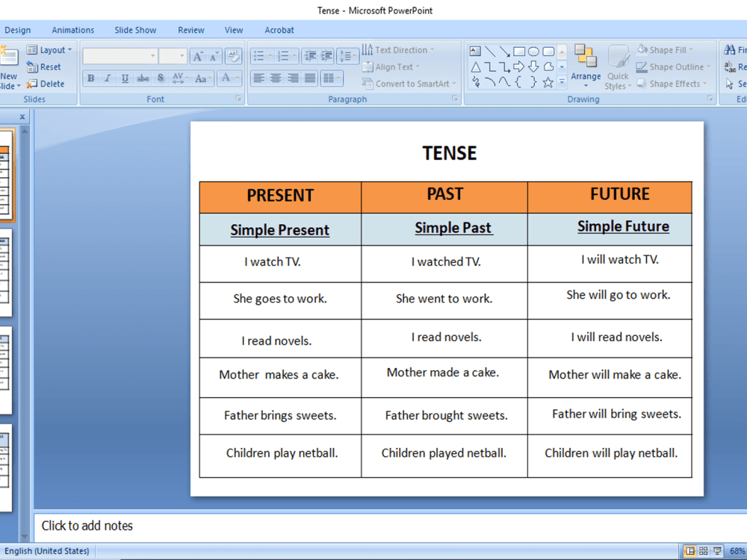Open the Design tab
The height and width of the screenshot is (560, 747).
pyautogui.click(x=18, y=30)
